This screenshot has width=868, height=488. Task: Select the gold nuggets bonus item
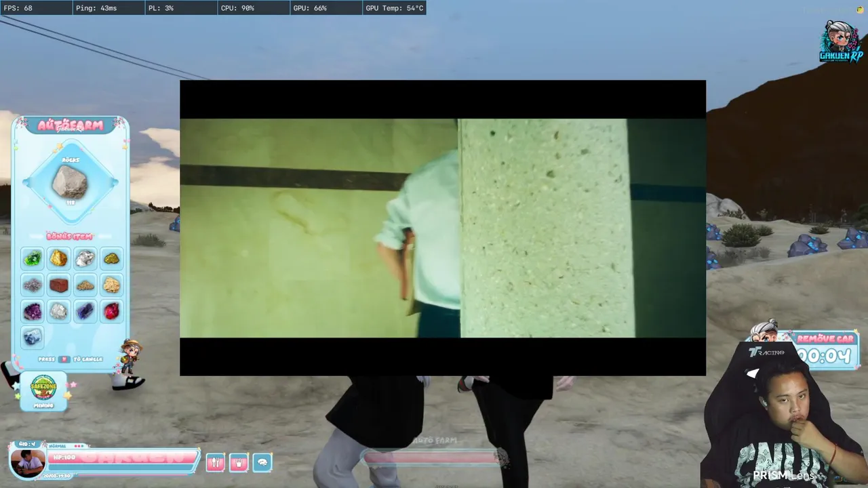(111, 258)
